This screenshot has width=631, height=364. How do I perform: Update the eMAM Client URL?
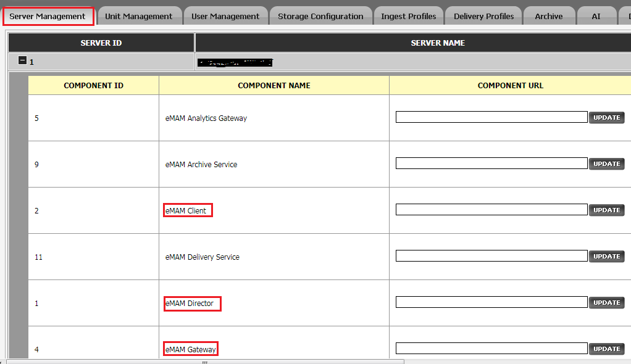point(606,210)
